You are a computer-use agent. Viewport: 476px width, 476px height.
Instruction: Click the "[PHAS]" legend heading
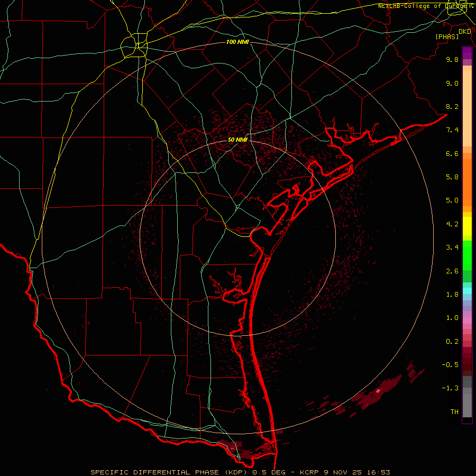tap(447, 37)
